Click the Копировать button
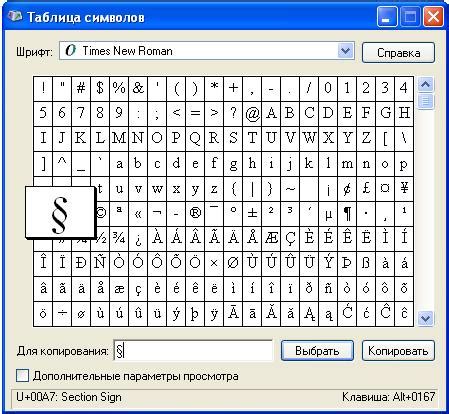Viewport: 449px width, 414px height. click(x=398, y=350)
